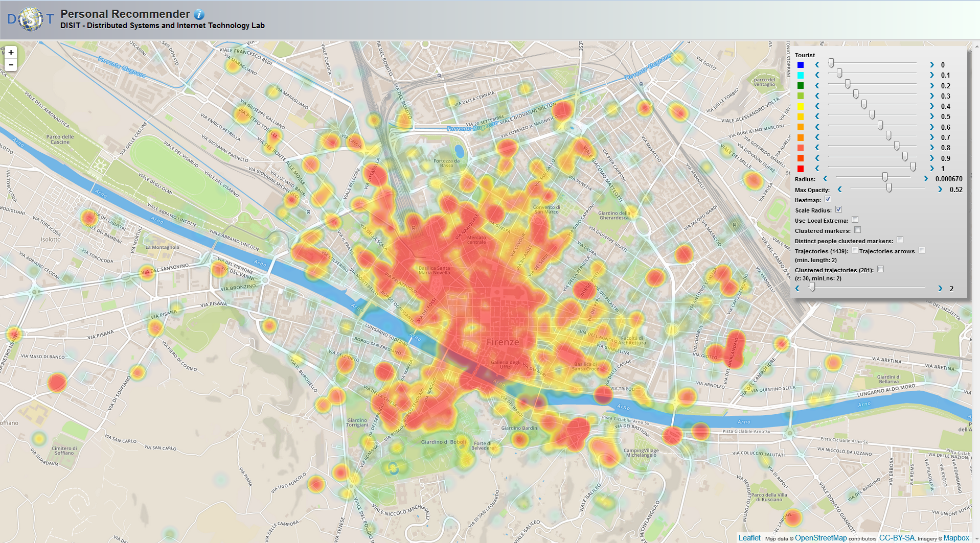Image resolution: width=980 pixels, height=543 pixels.
Task: Increase Max Opacity with right arrow
Action: click(940, 189)
